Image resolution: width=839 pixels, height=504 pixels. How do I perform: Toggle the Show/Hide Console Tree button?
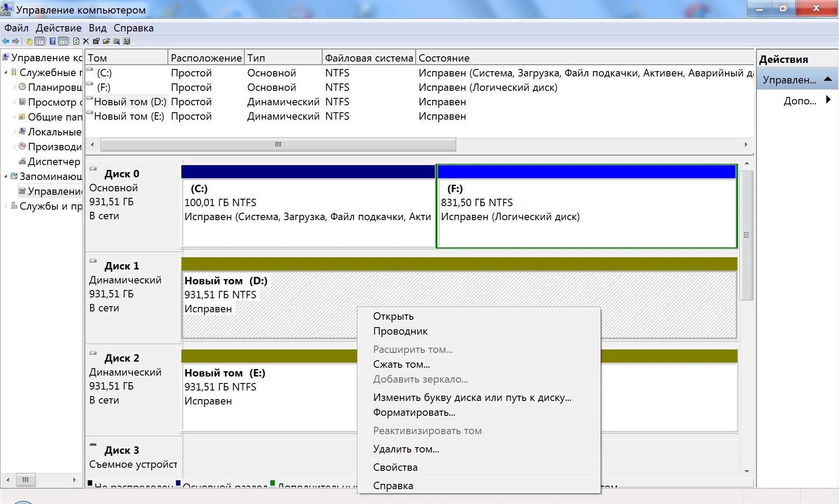[40, 41]
